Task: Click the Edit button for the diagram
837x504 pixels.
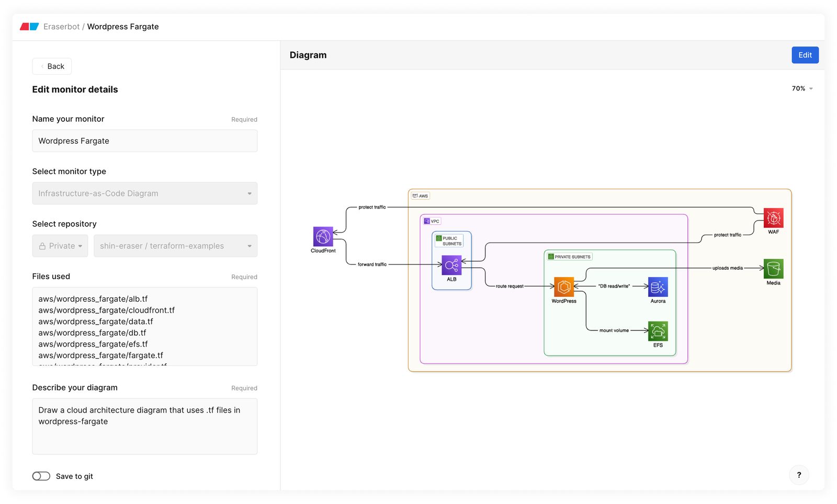Action: click(805, 55)
